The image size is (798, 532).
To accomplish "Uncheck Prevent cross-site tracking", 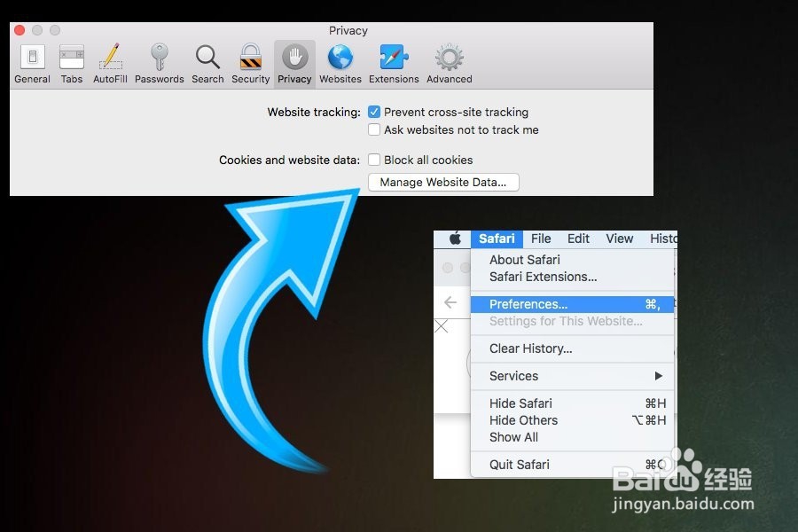I will [x=374, y=112].
